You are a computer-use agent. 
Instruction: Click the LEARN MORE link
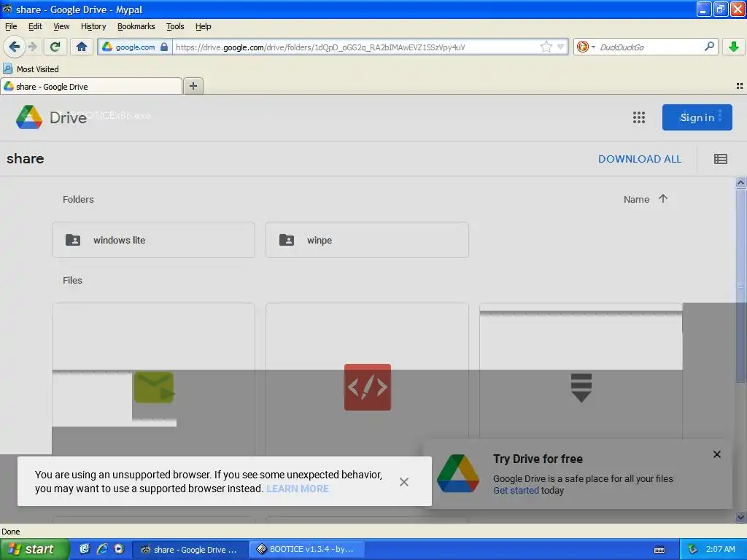click(x=298, y=489)
